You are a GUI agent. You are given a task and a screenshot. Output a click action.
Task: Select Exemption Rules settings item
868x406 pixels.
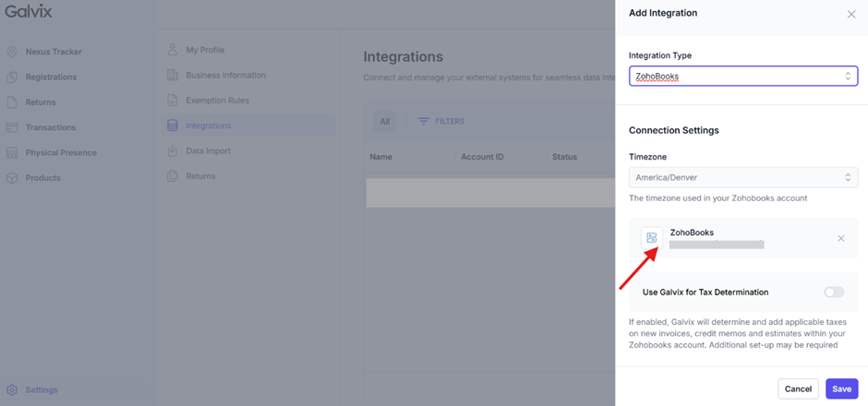218,101
